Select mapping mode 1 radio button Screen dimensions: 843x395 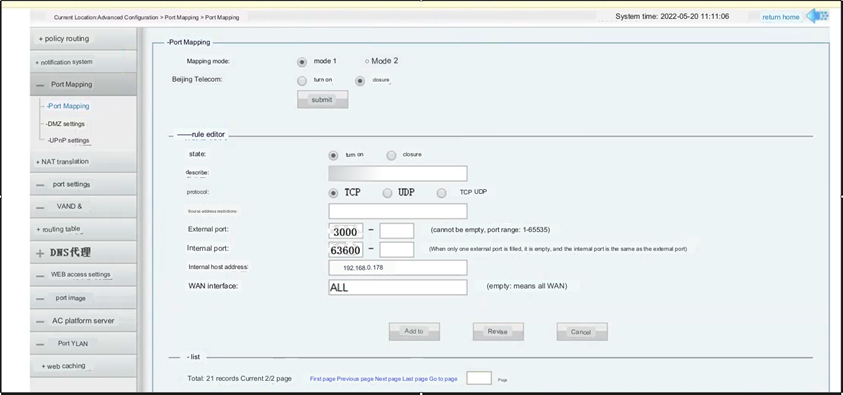[x=302, y=62]
